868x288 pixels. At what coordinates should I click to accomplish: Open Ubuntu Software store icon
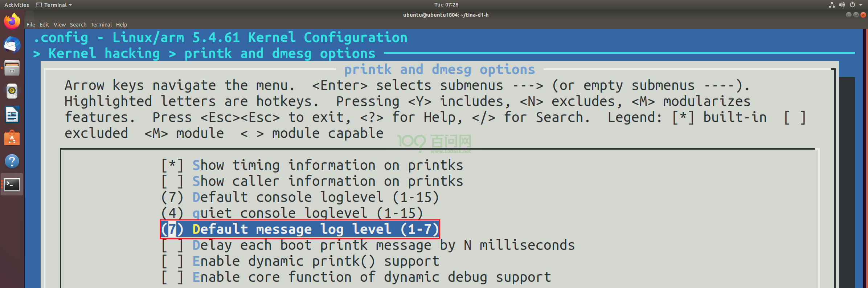coord(12,138)
